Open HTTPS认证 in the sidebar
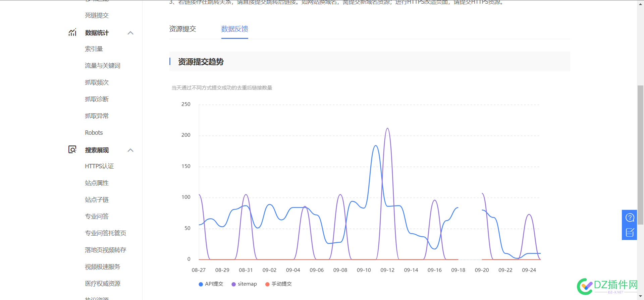644x300 pixels. coord(99,166)
